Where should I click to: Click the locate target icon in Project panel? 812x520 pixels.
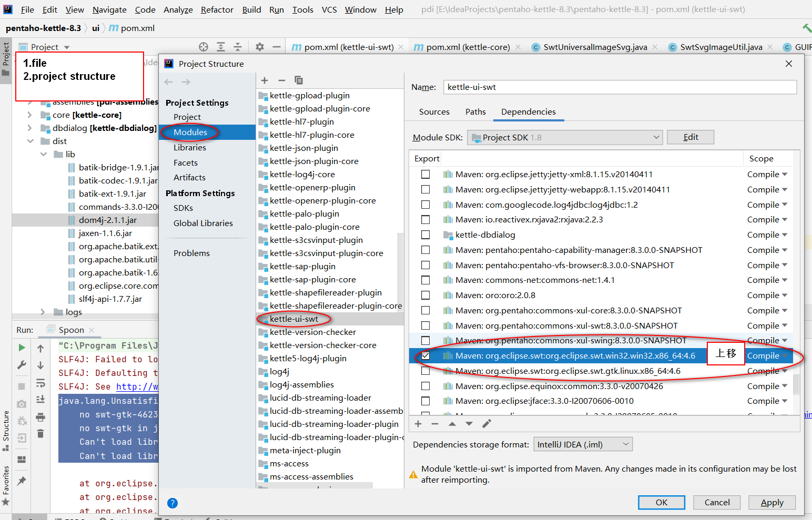pyautogui.click(x=204, y=47)
